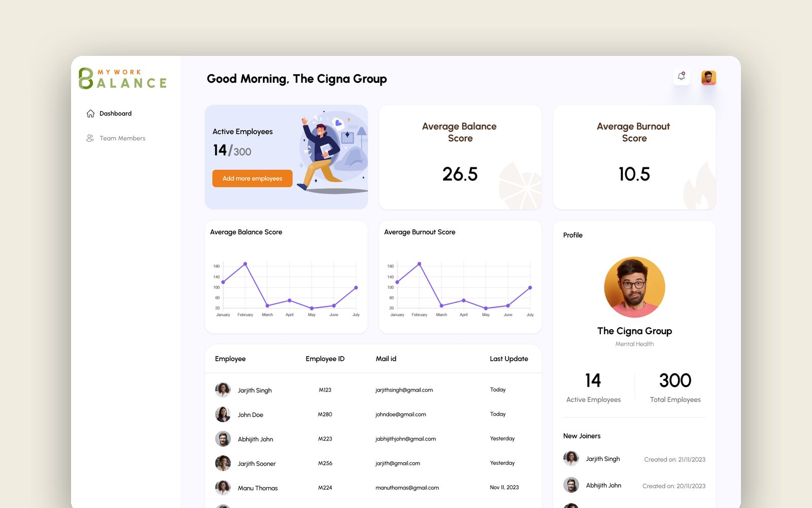Screen dimensions: 812x508
Task: Click employee ID M256
Action: point(325,463)
